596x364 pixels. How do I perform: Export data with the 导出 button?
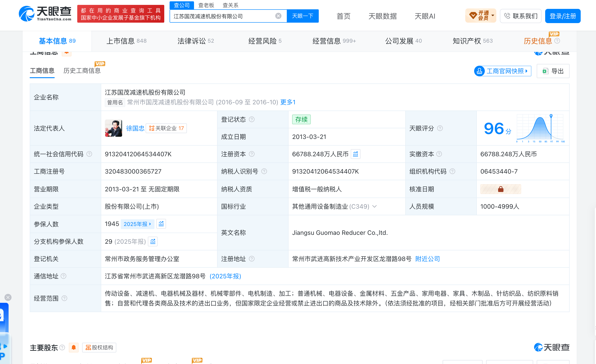point(553,71)
